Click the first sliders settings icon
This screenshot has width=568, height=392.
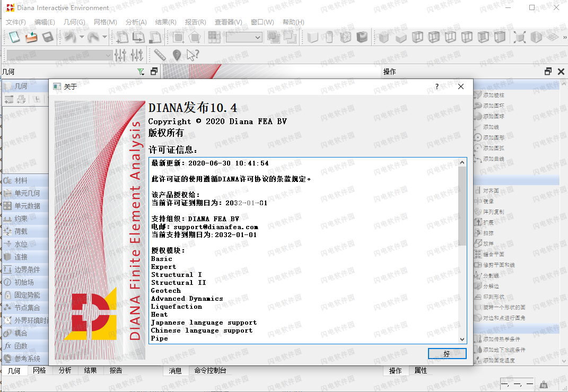[x=120, y=55]
